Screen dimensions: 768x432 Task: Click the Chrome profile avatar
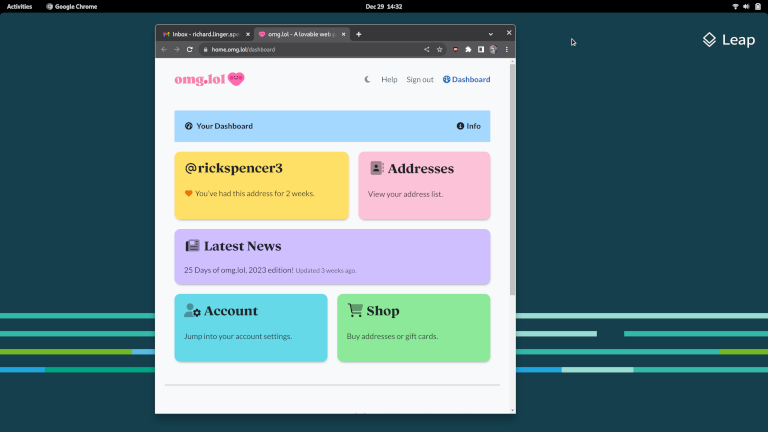pyautogui.click(x=493, y=49)
